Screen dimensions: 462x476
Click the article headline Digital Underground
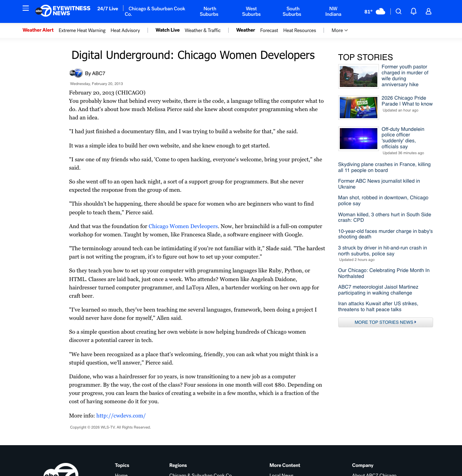[x=193, y=55]
